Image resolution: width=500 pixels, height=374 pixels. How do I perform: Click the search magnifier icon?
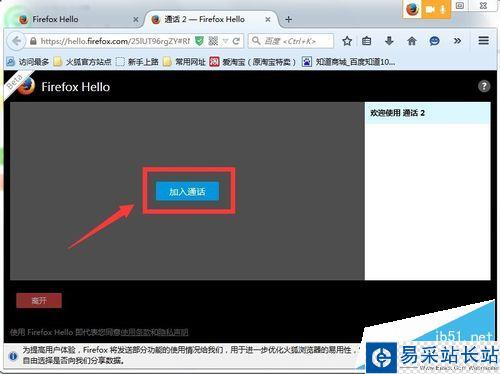click(256, 41)
